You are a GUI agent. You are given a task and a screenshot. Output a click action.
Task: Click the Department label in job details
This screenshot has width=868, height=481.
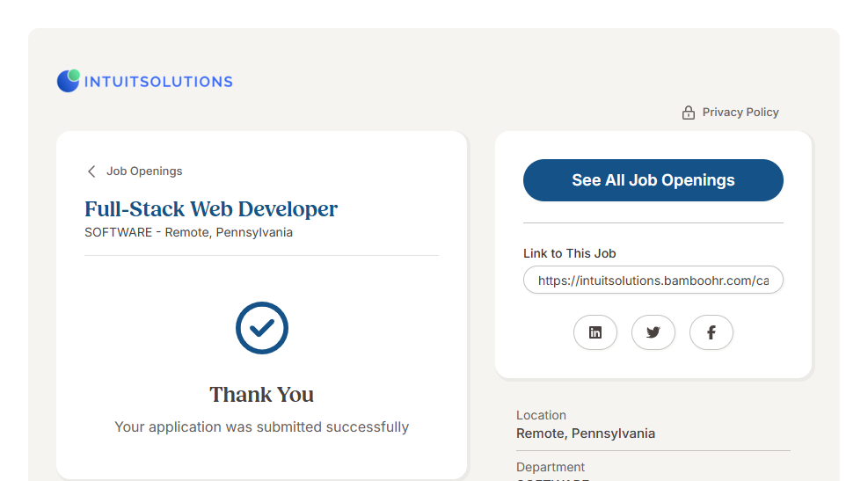point(551,467)
